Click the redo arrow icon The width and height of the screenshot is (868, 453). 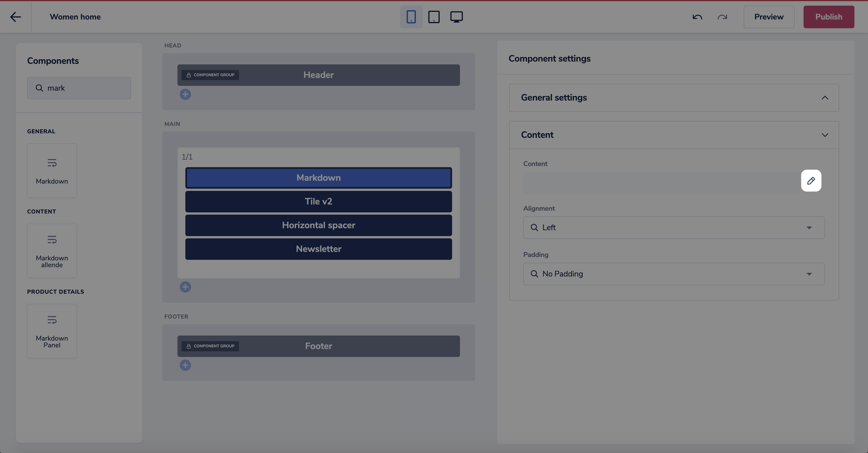[722, 17]
